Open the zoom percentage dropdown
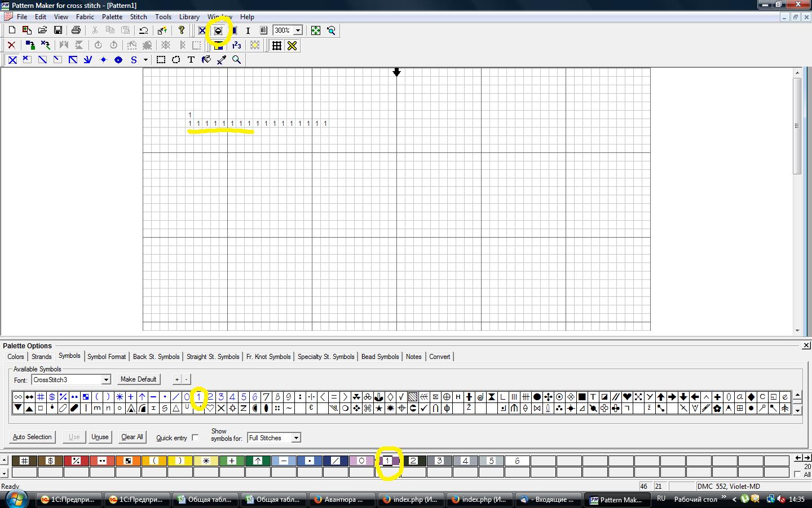 298,30
